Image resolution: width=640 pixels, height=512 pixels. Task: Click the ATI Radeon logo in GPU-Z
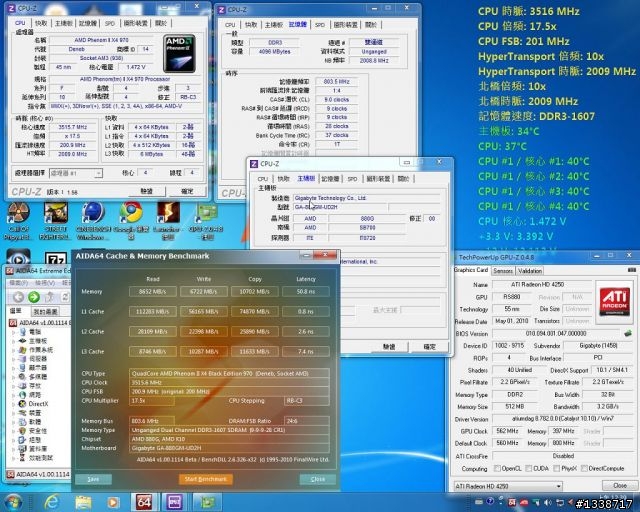(615, 303)
